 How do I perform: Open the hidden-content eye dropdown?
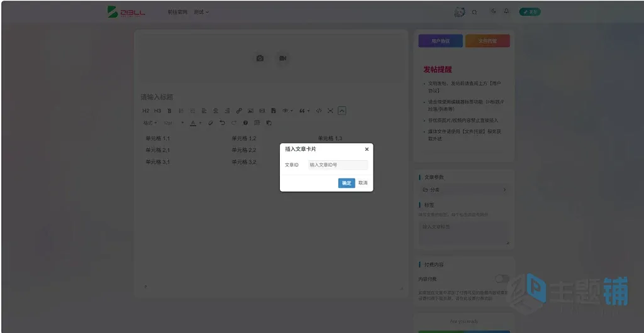287,111
